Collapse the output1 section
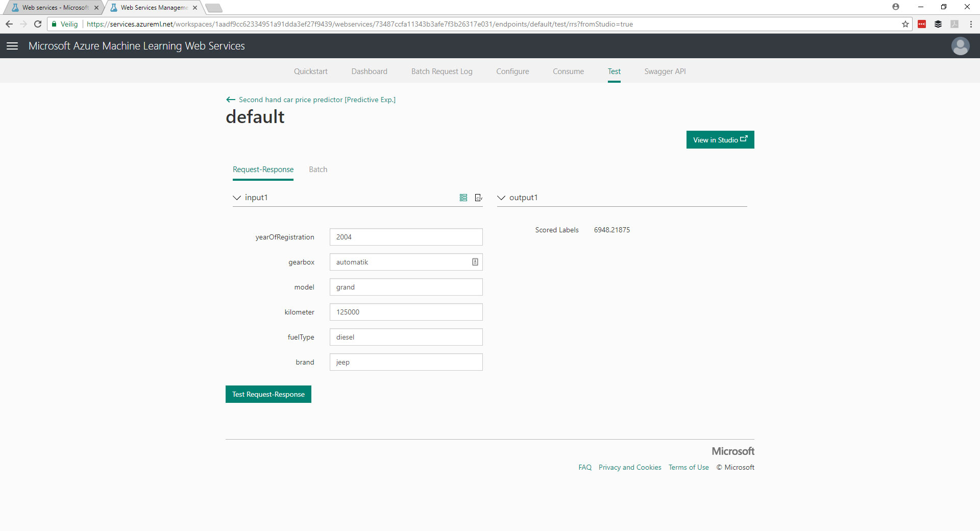Screen dimensions: 980x531 click(x=501, y=198)
